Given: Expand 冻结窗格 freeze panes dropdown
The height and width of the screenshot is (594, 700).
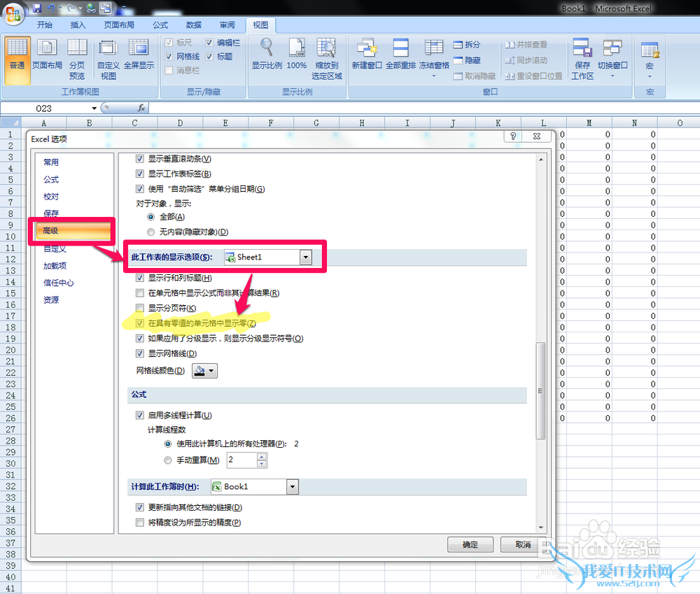Looking at the screenshot, I should pos(433,76).
